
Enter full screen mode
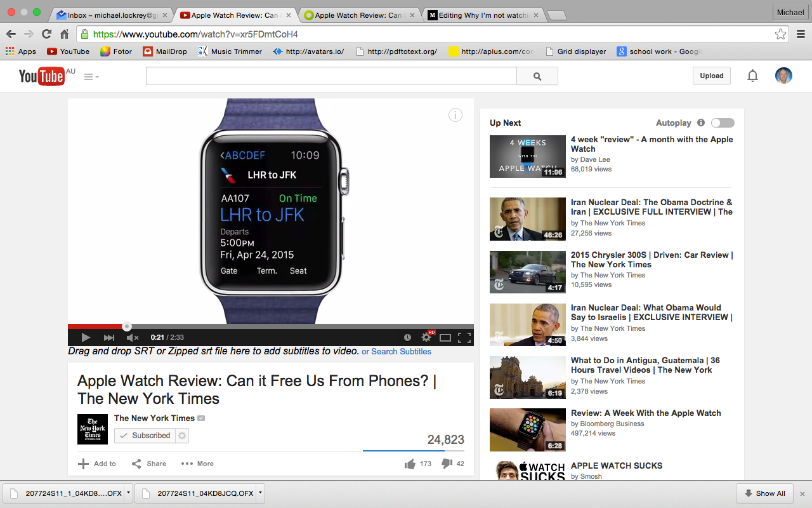(x=464, y=337)
